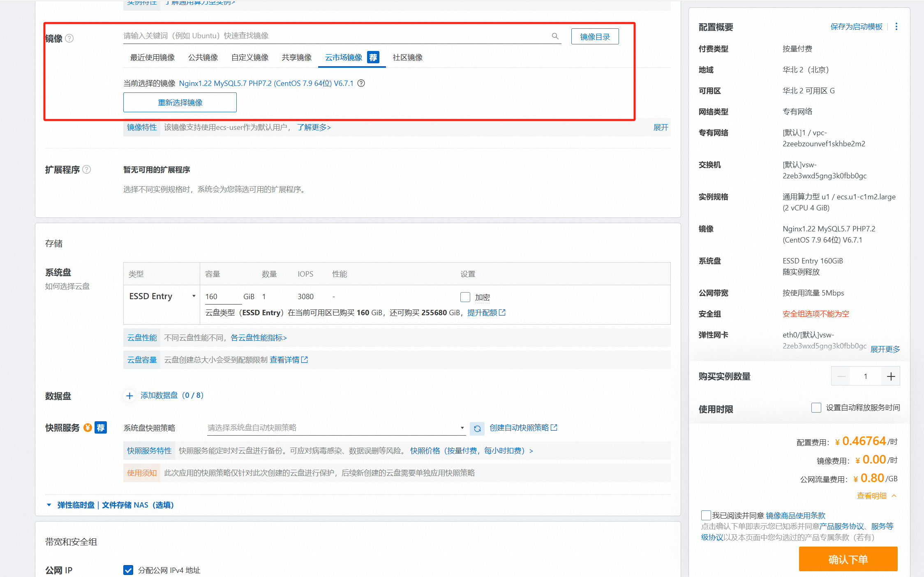Click refresh icon for snapshot policy list
Image resolution: width=924 pixels, height=577 pixels.
[x=477, y=428]
